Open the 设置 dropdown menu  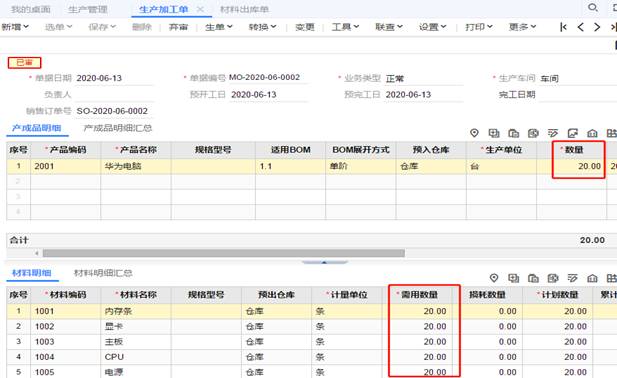click(x=432, y=27)
